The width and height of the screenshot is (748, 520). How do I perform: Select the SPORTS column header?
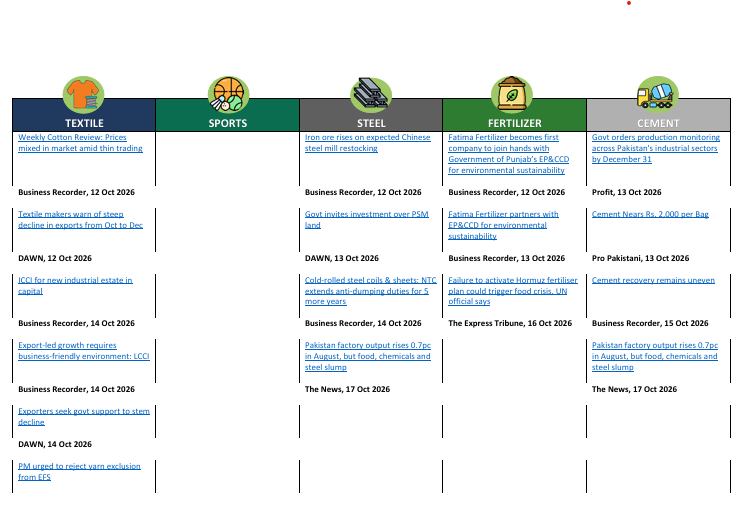click(x=228, y=115)
